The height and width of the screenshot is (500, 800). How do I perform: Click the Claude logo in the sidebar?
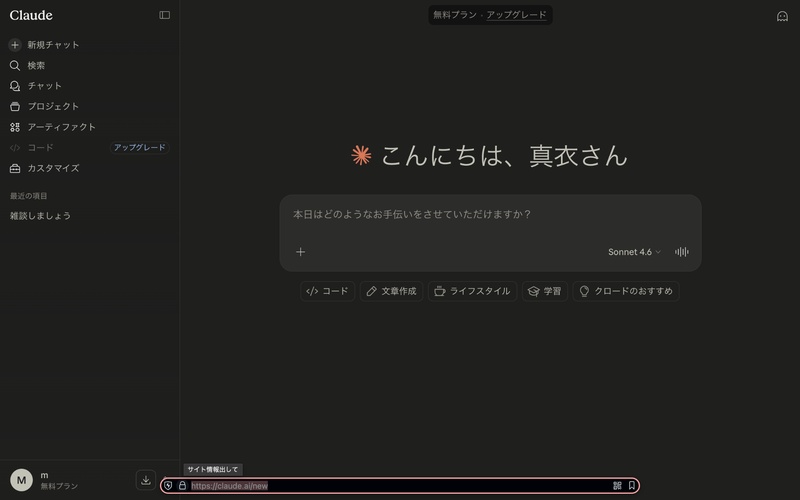31,15
